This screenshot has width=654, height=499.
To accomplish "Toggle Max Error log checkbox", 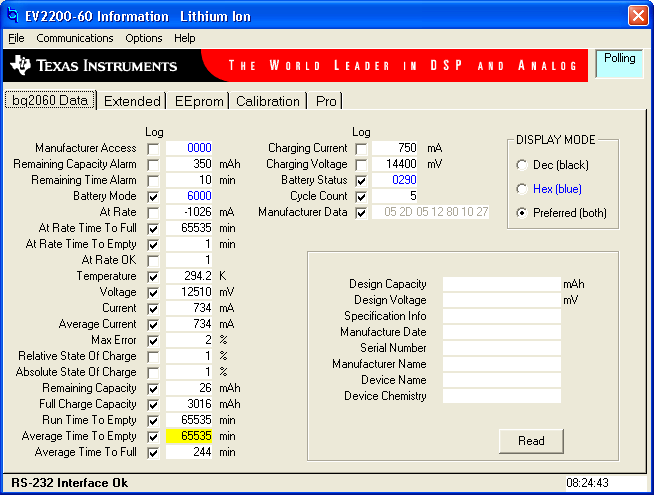I will click(153, 341).
